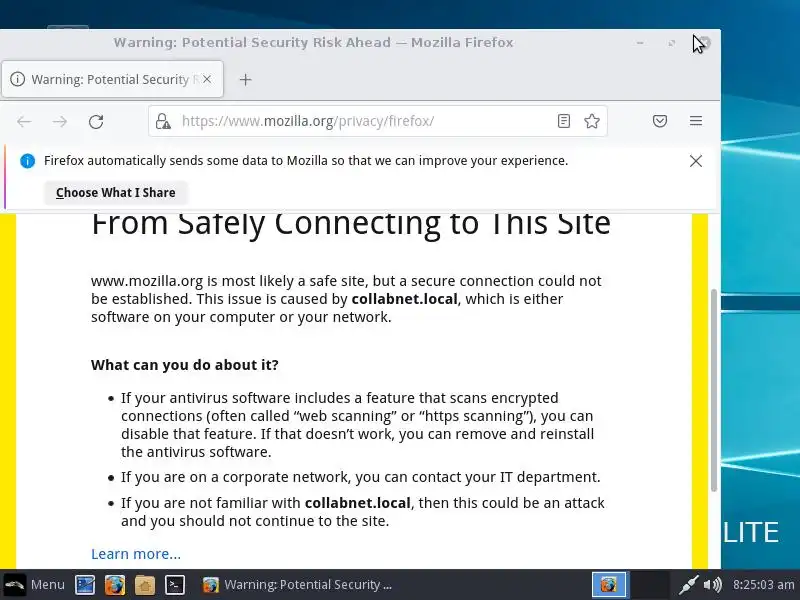Click the first bold collabnet.local text

pyautogui.click(x=405, y=299)
